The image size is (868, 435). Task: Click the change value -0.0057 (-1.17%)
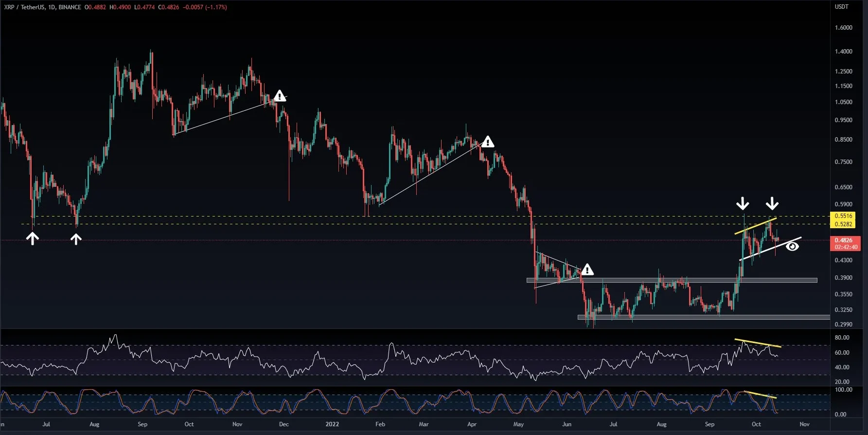click(205, 7)
